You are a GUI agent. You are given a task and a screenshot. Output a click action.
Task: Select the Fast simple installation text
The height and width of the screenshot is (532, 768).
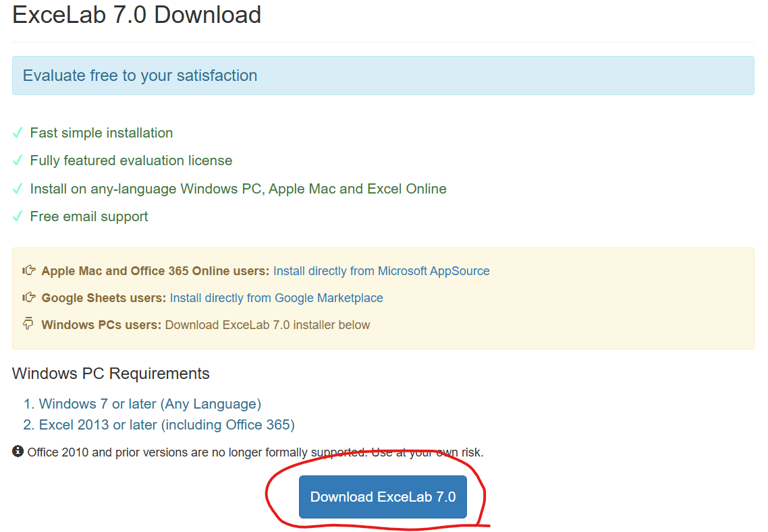[x=101, y=133]
